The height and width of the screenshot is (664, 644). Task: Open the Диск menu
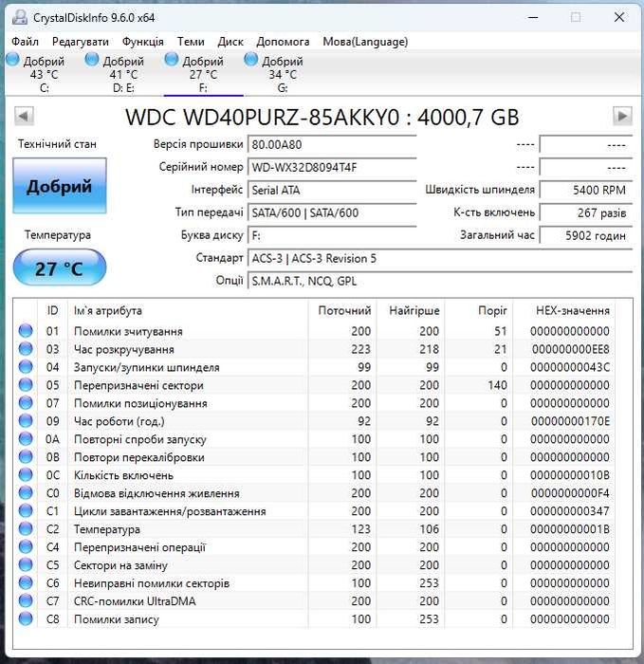click(x=230, y=42)
